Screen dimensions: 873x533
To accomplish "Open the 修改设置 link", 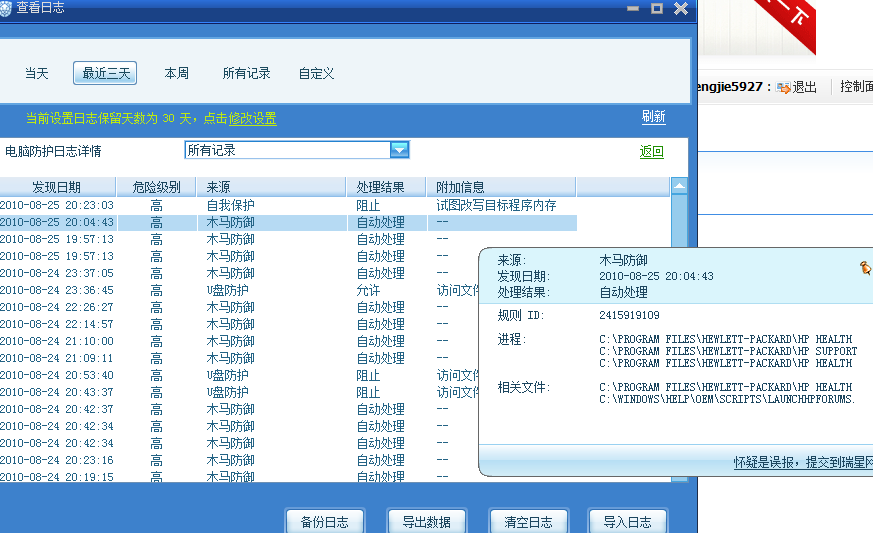I will (x=252, y=118).
